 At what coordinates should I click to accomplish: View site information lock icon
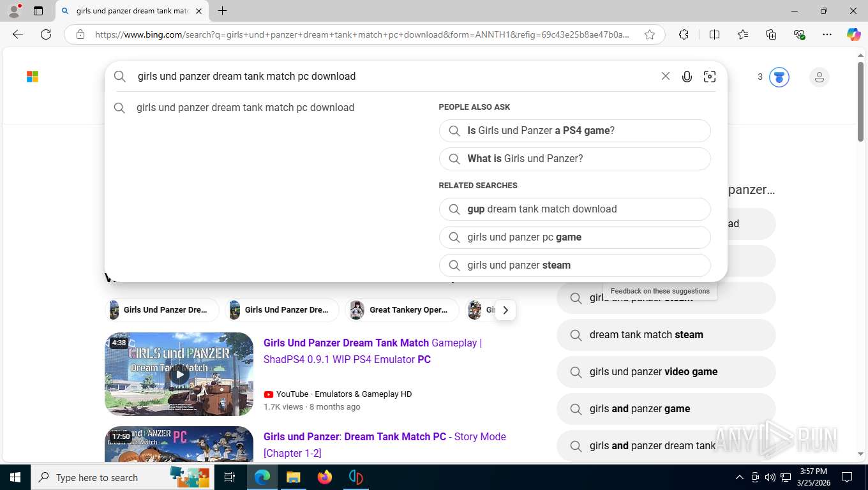pyautogui.click(x=80, y=34)
